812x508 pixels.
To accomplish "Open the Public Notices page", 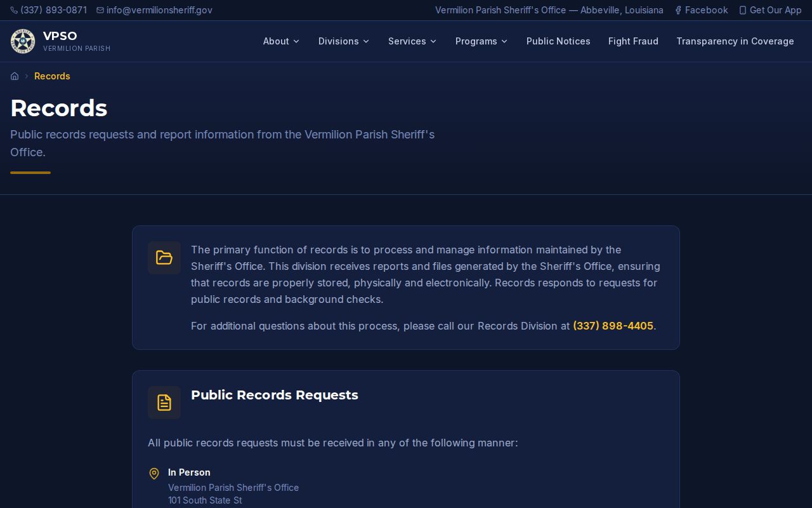I will pyautogui.click(x=558, y=41).
